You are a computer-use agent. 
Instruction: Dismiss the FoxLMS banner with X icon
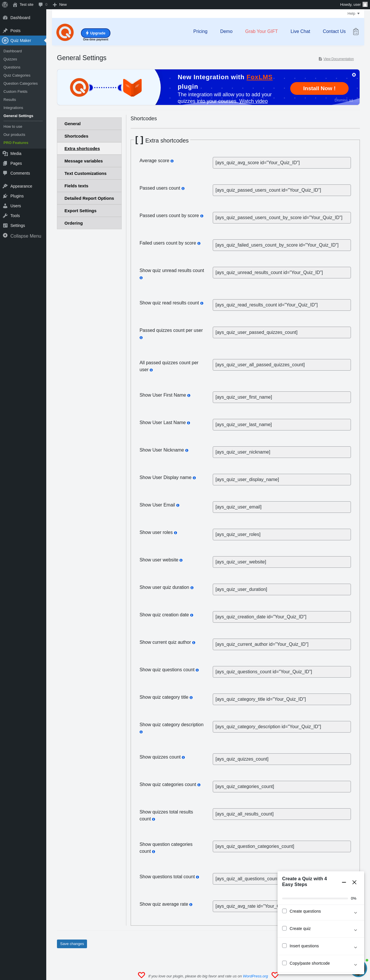pos(354,75)
